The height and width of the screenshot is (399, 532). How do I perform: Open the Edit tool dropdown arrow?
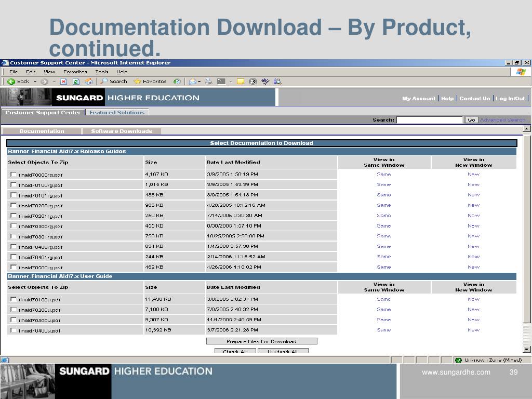(231, 82)
